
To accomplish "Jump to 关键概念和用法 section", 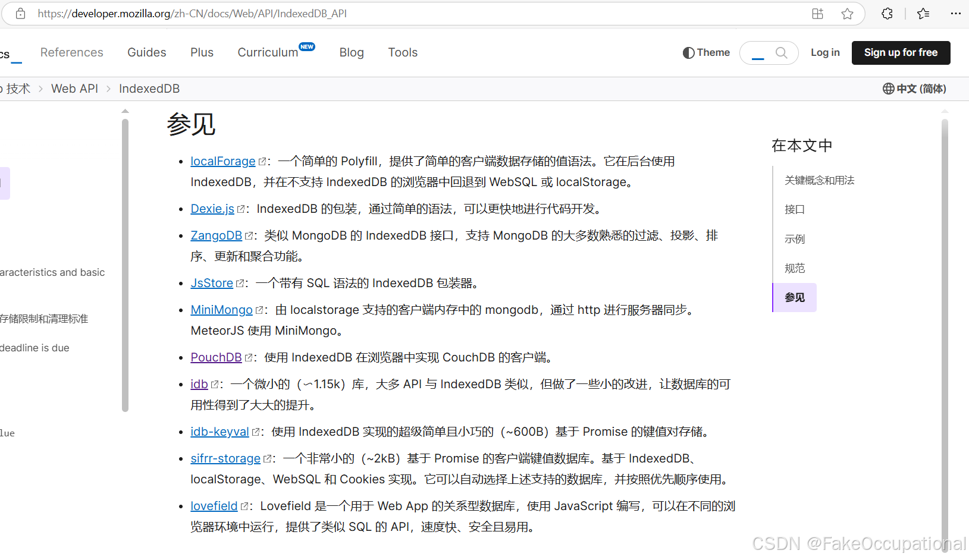I will click(x=819, y=180).
